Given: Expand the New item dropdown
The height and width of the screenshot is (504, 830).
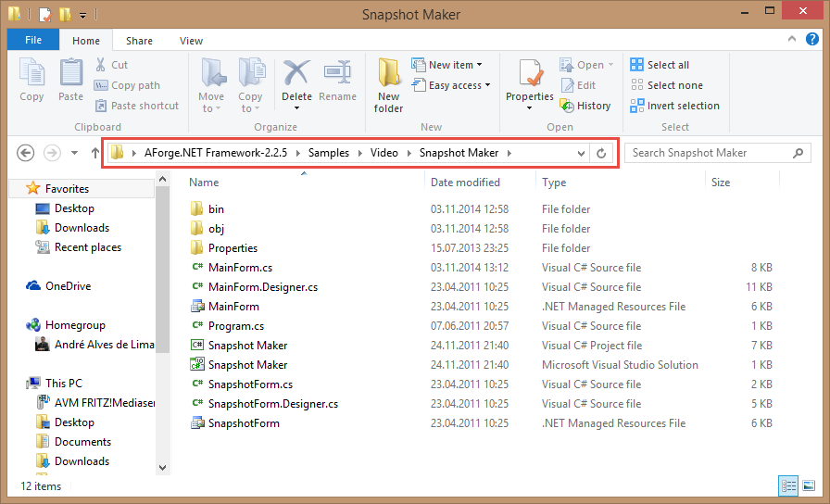Looking at the screenshot, I should [457, 65].
